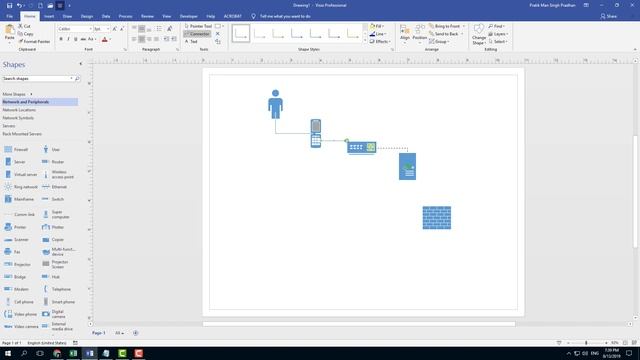Open the font name dropdown
The width and height of the screenshot is (640, 360).
click(x=91, y=29)
